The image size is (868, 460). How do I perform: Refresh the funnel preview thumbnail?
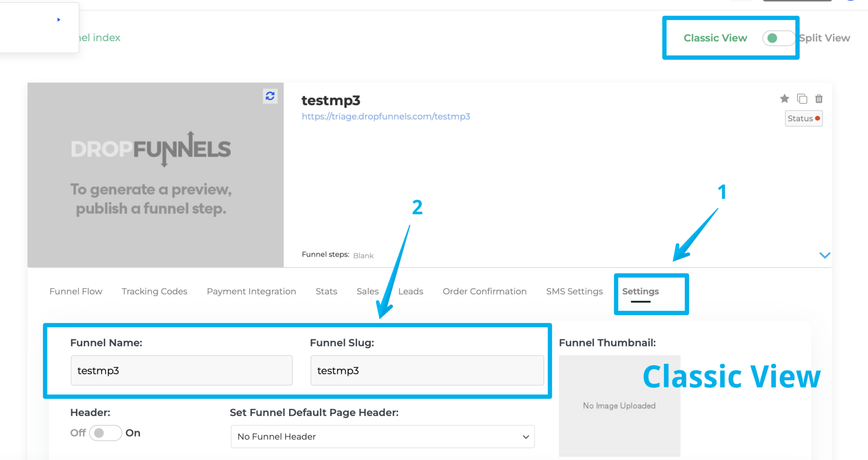point(270,96)
